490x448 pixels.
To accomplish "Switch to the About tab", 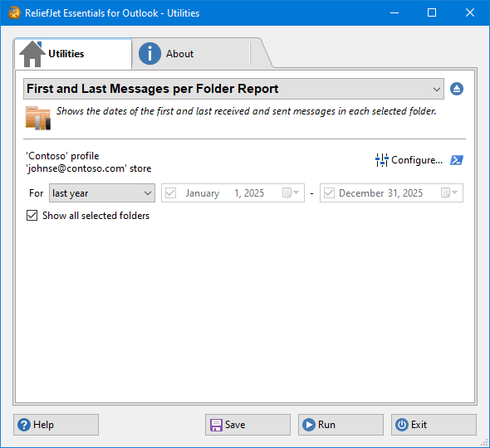I will coord(191,54).
